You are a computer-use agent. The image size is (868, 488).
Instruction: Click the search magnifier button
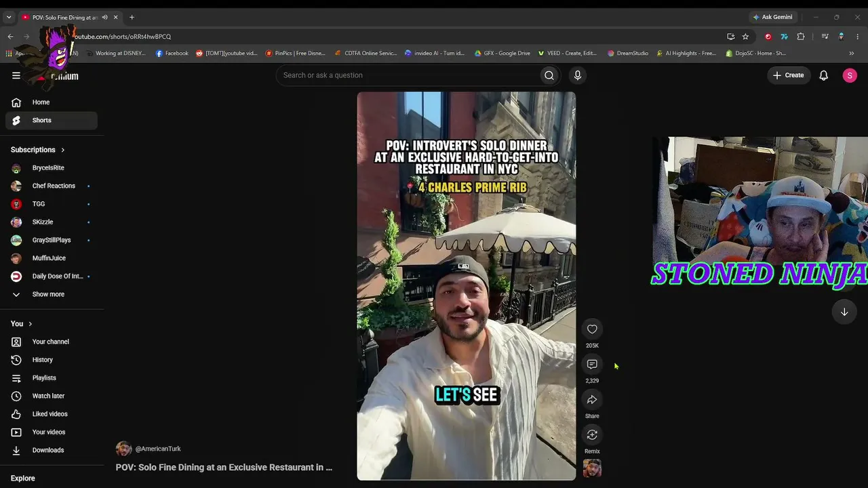pos(549,75)
